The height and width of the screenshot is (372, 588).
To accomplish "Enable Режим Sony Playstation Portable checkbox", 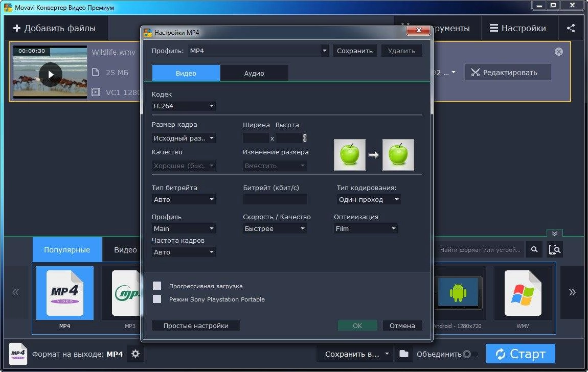I will click(157, 299).
